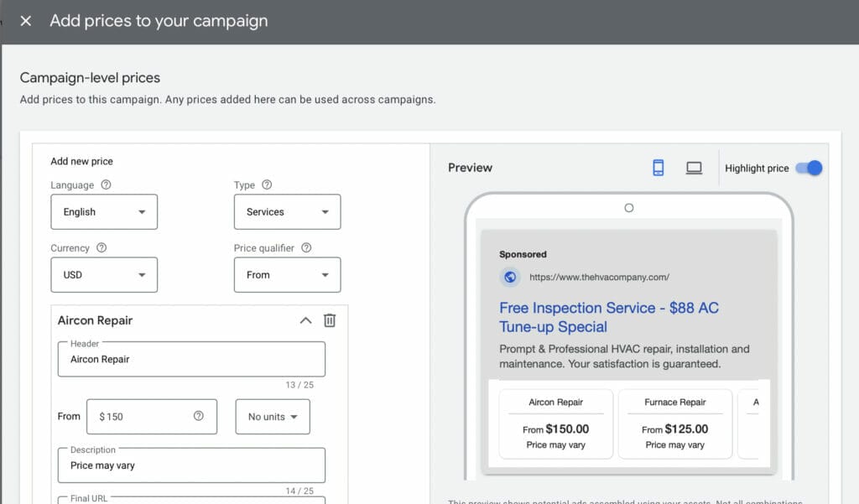Viewport: 859px width, 504px height.
Task: Open the No units dropdown
Action: click(273, 417)
